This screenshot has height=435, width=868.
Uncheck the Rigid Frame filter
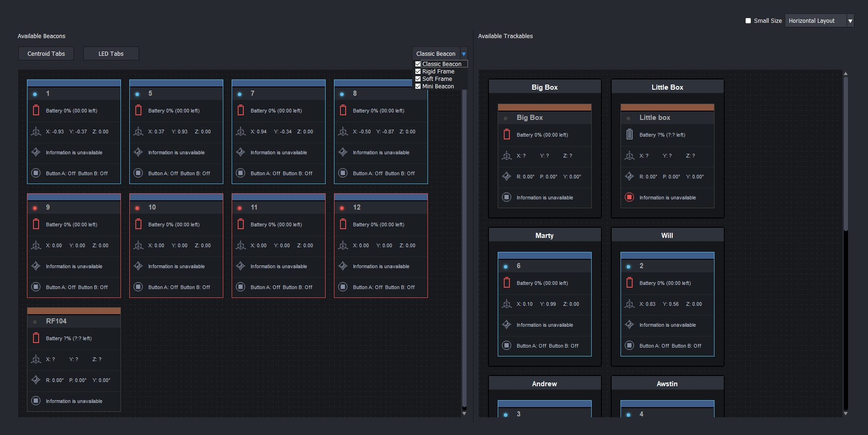pyautogui.click(x=418, y=72)
